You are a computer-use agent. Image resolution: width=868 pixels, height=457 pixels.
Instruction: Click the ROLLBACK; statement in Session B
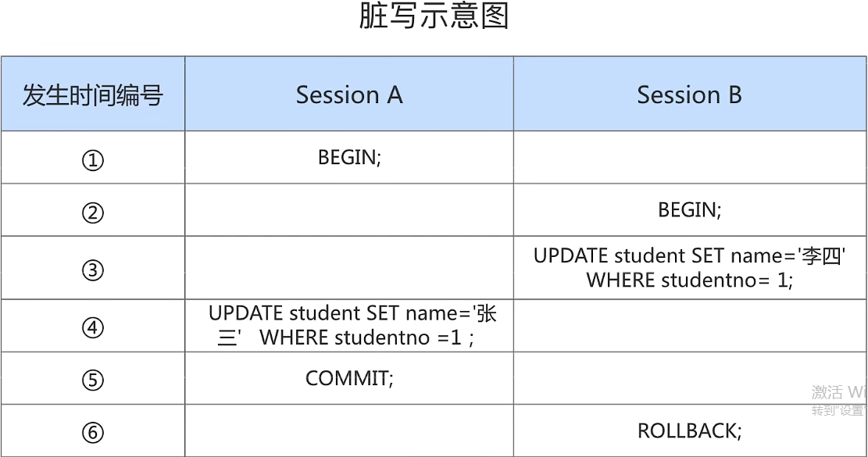(690, 431)
